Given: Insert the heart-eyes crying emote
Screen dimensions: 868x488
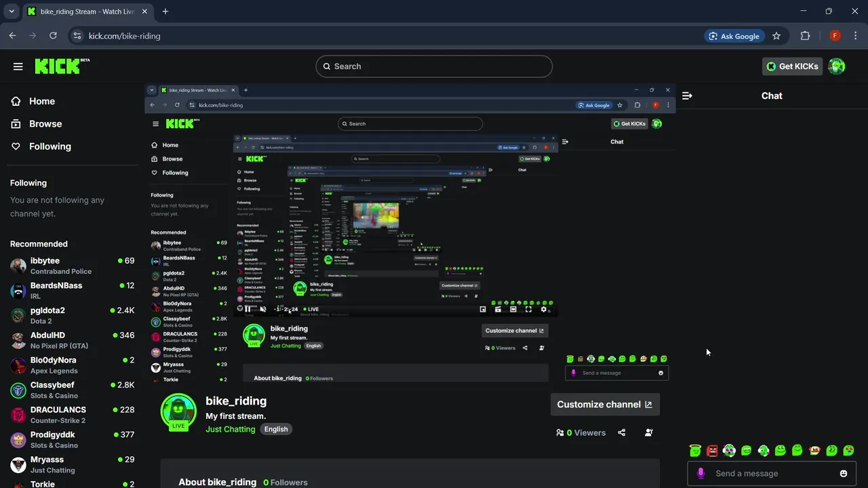Looking at the screenshot, I should pyautogui.click(x=848, y=451).
